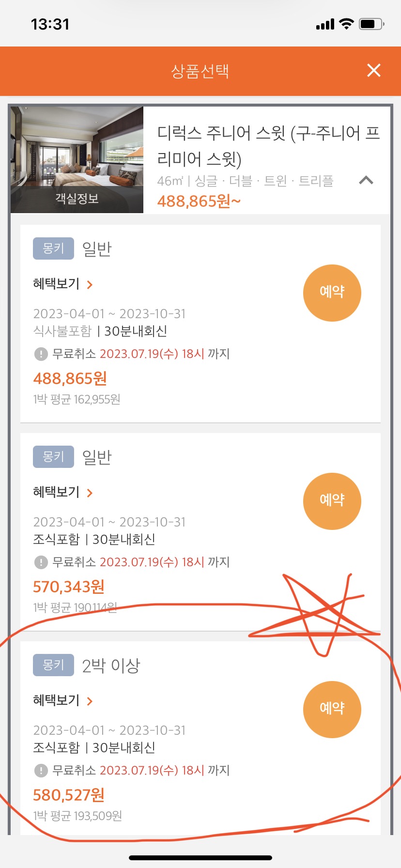Open 혜택보기 in the 570,343원 offer
The image size is (401, 868).
[x=62, y=492]
